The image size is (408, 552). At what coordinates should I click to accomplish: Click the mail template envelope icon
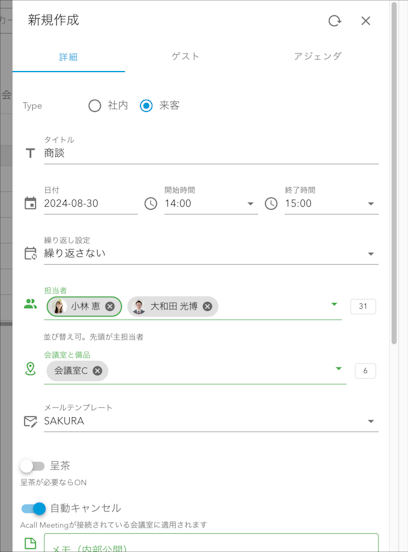30,421
